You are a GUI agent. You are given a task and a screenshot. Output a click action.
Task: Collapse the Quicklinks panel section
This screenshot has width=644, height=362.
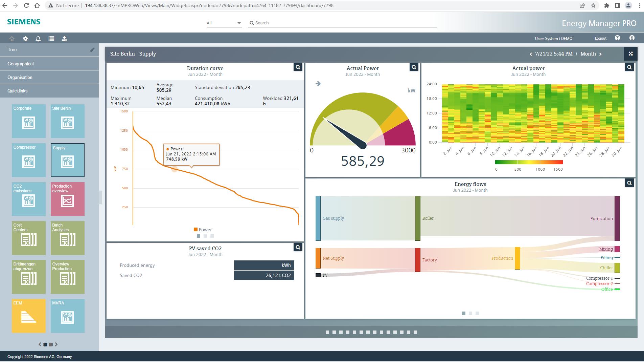pos(49,91)
